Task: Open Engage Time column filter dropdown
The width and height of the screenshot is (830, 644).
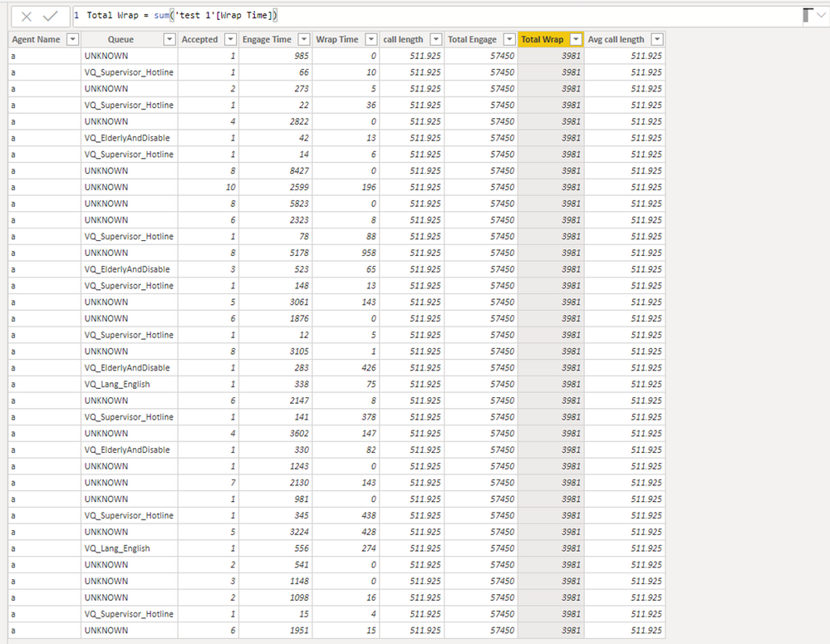Action: [x=304, y=39]
